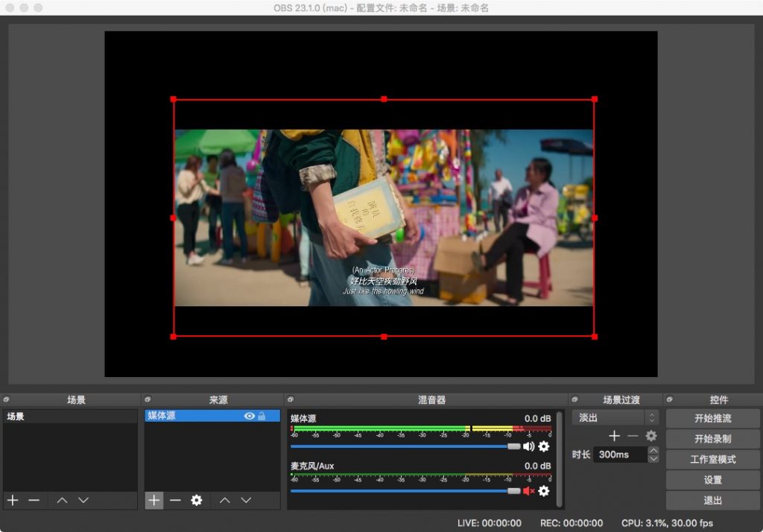Click the mixer panel vertical scrollbar
This screenshot has width=763, height=532.
(x=559, y=459)
